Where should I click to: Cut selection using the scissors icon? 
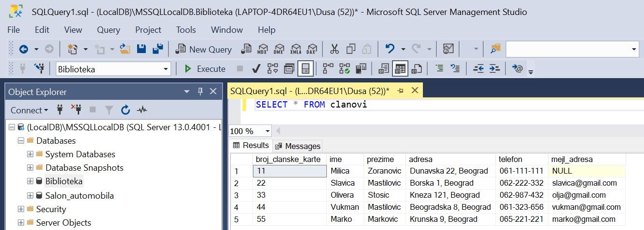pos(334,49)
